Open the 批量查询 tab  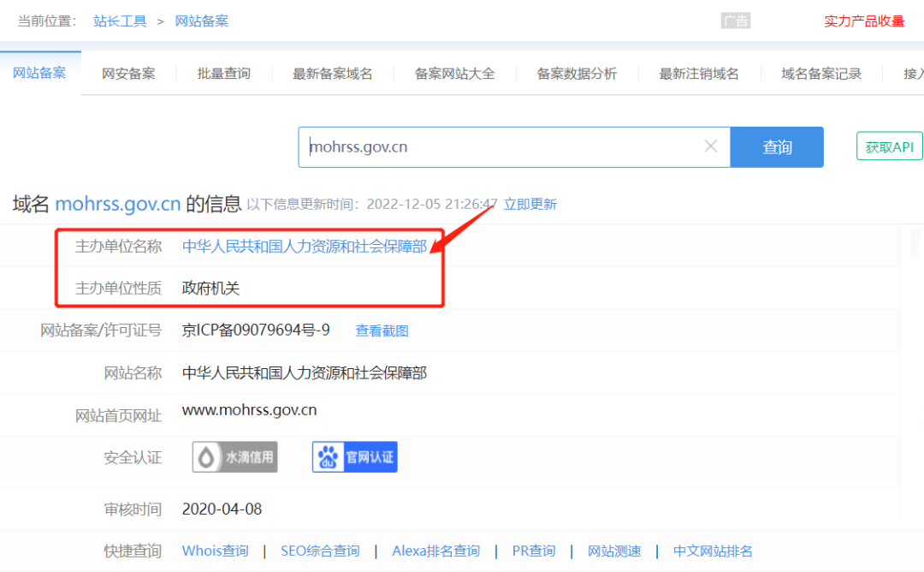224,74
